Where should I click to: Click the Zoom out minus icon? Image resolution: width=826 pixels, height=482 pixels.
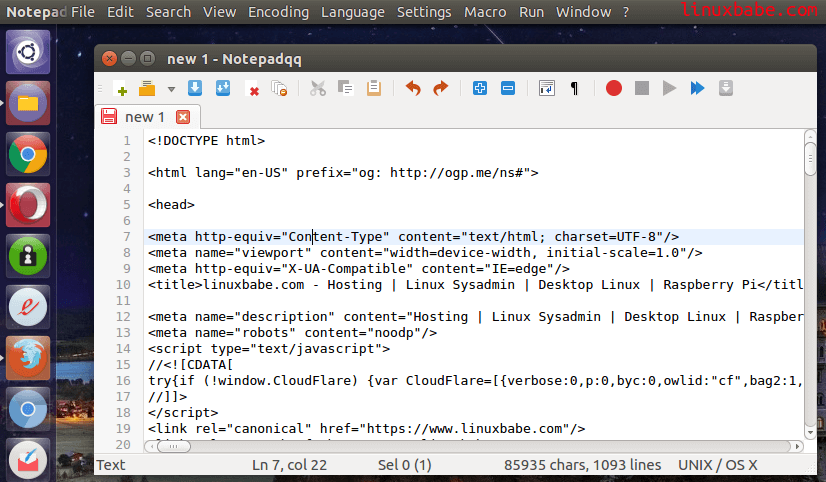pyautogui.click(x=507, y=89)
